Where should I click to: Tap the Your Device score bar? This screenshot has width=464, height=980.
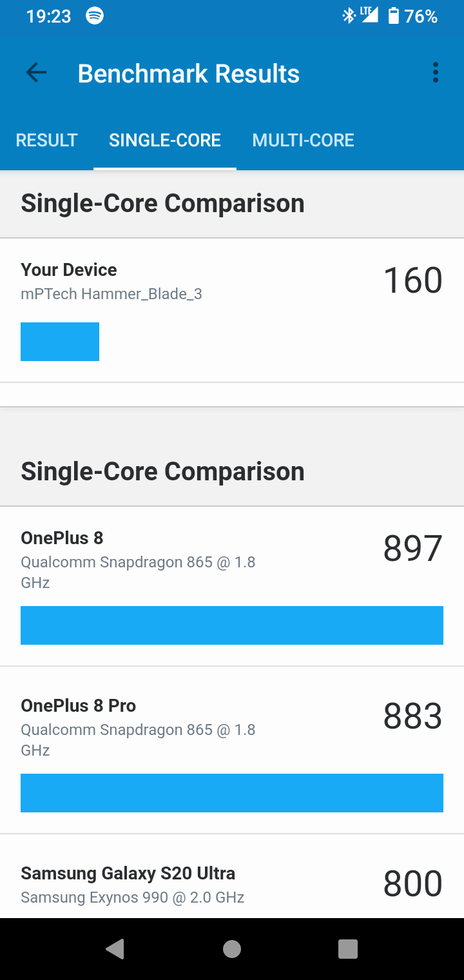point(60,342)
